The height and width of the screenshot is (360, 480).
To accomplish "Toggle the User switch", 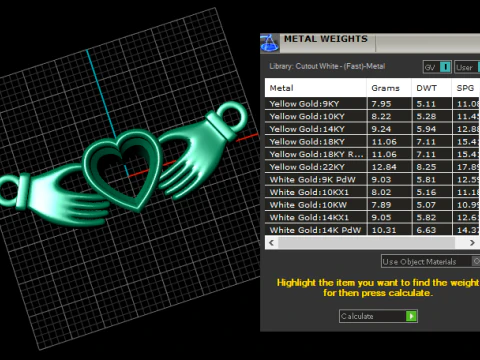I will pyautogui.click(x=467, y=67).
